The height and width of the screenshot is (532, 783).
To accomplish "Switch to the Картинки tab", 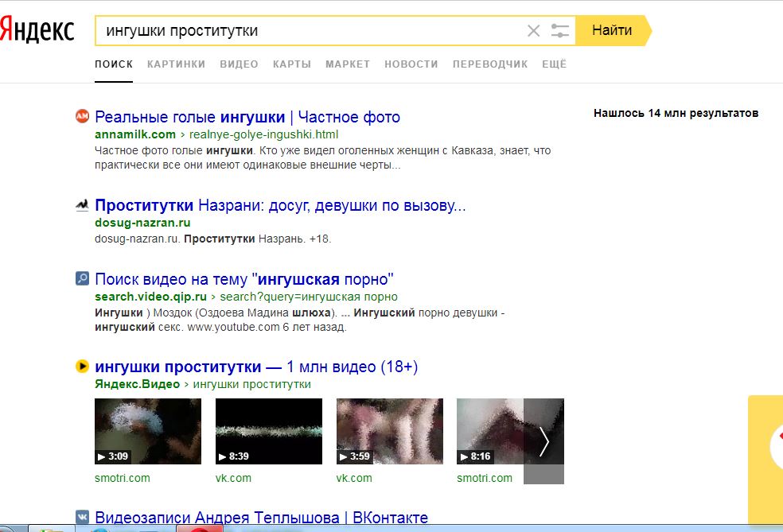I will (x=177, y=64).
